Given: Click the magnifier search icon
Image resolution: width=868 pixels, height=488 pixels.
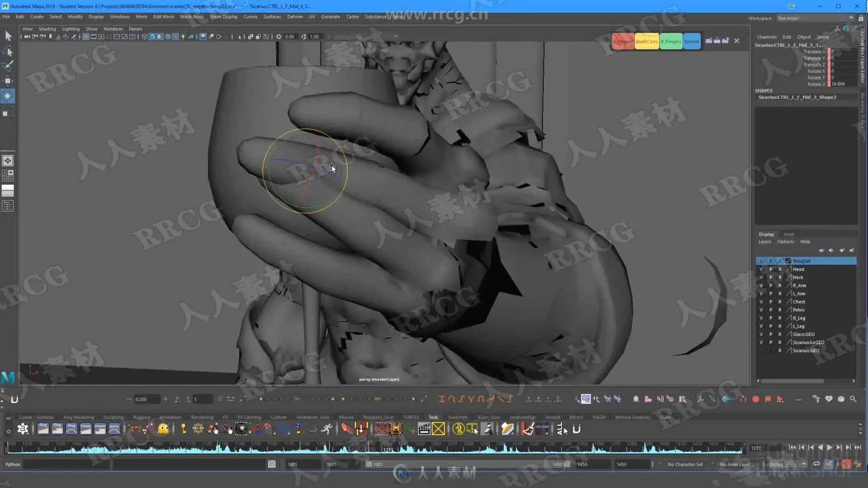Looking at the screenshot, I should tap(853, 399).
